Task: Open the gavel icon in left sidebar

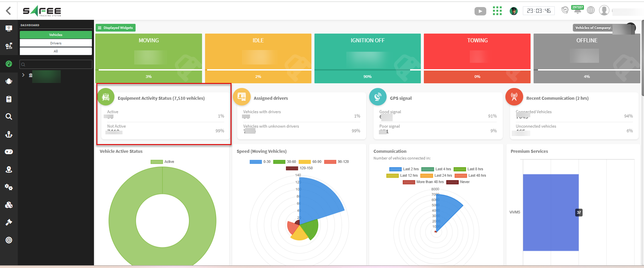Action: click(9, 222)
